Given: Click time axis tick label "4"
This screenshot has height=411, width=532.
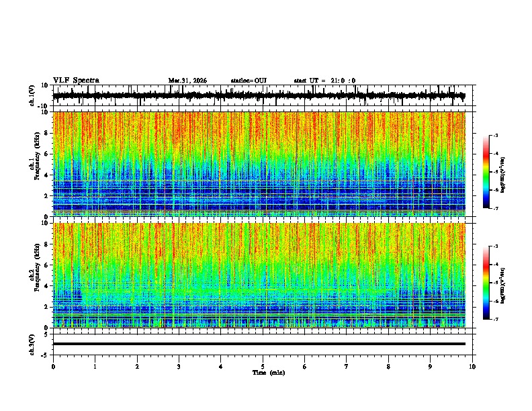Looking at the screenshot, I should click(x=221, y=367).
